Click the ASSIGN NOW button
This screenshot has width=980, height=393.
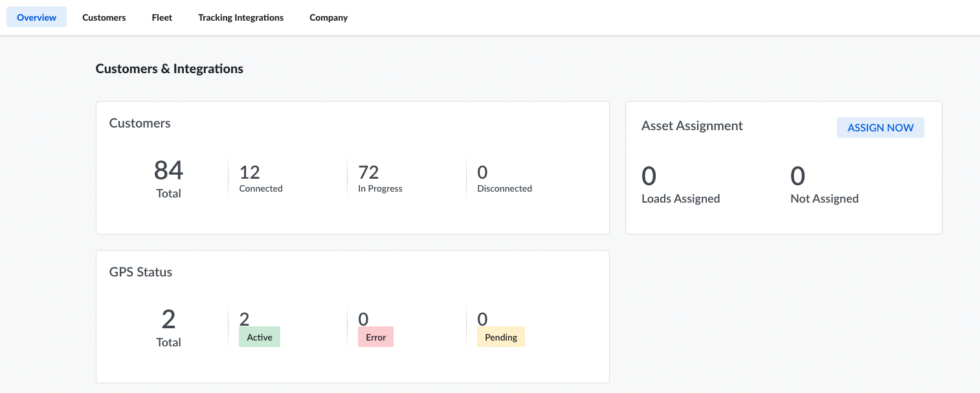pos(880,128)
